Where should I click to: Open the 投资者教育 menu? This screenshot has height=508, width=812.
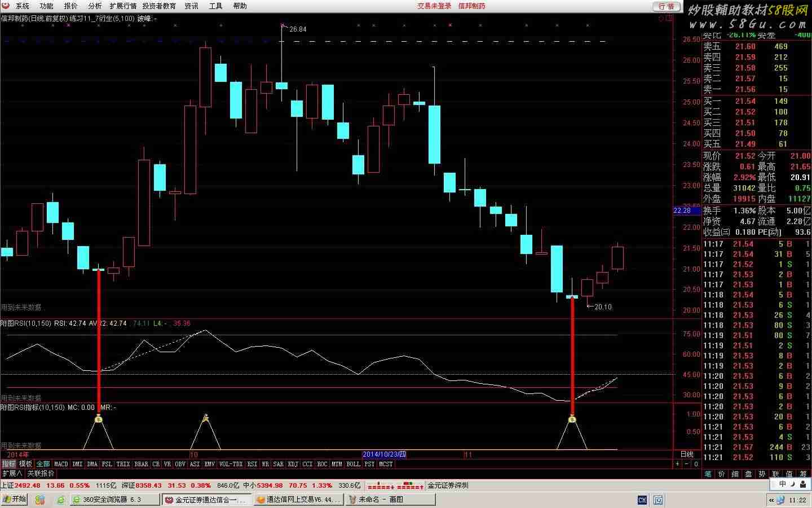click(159, 6)
